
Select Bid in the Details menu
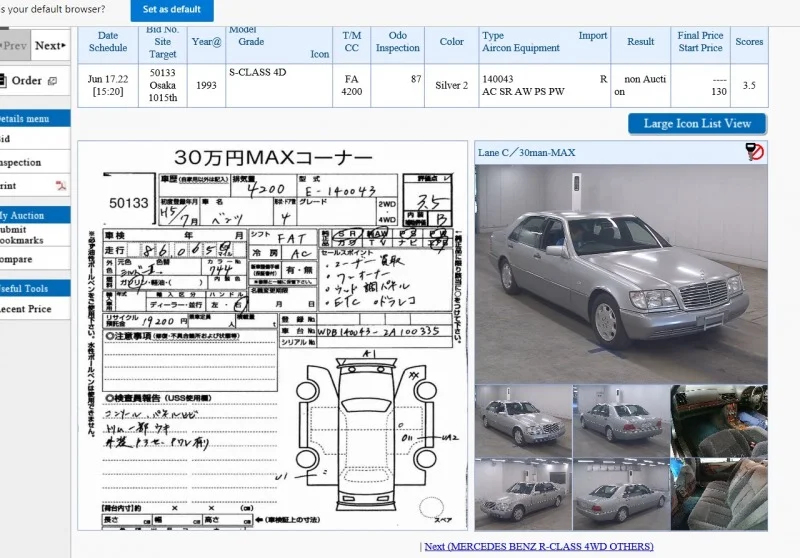[x=5, y=140]
